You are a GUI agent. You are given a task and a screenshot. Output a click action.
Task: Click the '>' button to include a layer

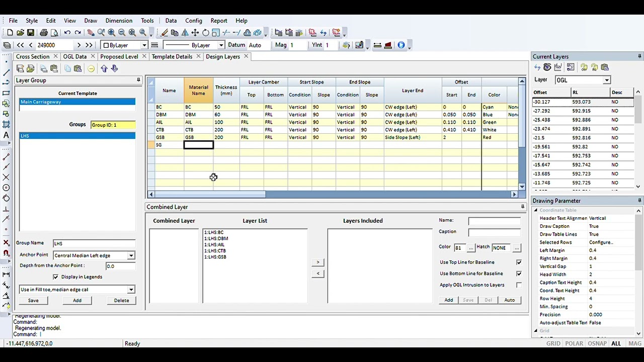click(317, 262)
